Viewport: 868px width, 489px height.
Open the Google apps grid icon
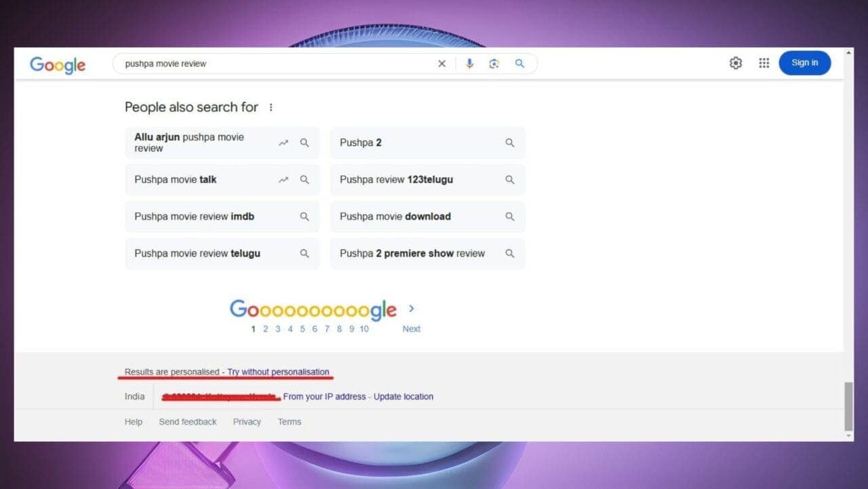(x=764, y=63)
